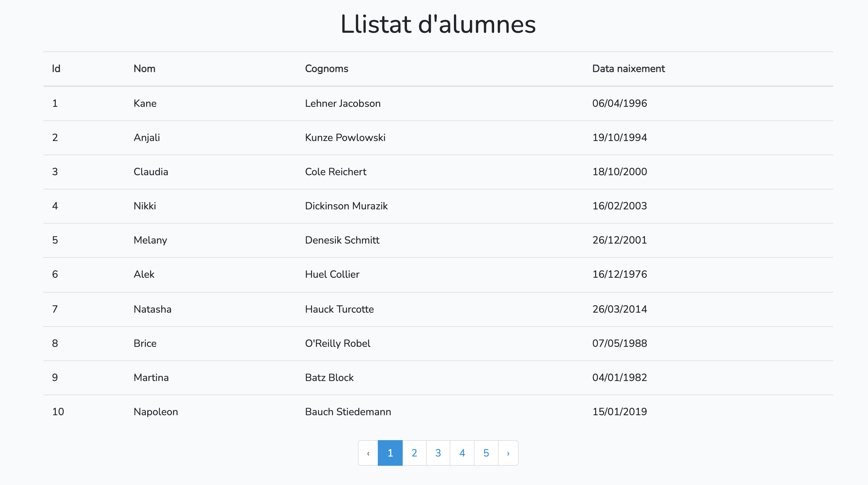Click the Nom column header
This screenshot has height=485, width=868.
point(144,69)
